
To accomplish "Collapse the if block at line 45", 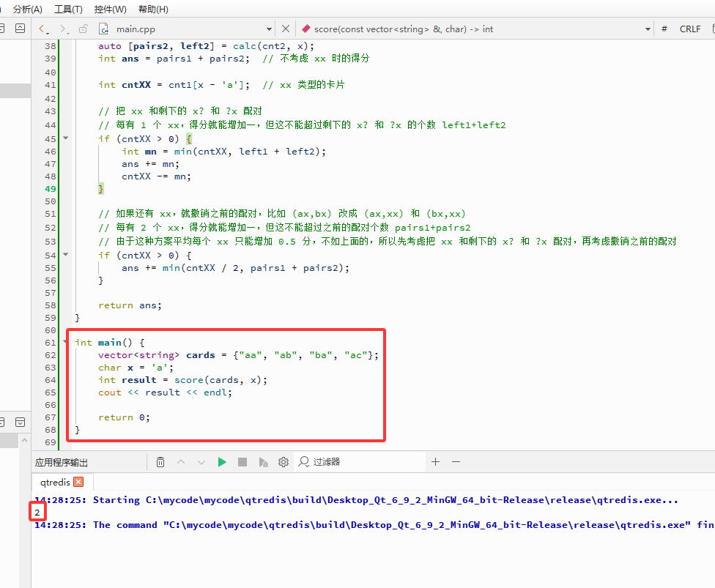I will coord(66,138).
